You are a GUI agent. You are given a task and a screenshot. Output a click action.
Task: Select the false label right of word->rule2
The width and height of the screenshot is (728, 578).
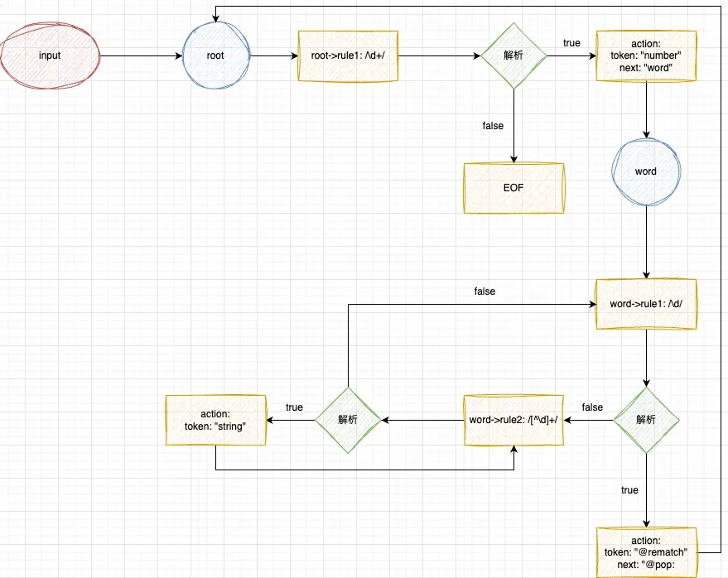(x=592, y=407)
